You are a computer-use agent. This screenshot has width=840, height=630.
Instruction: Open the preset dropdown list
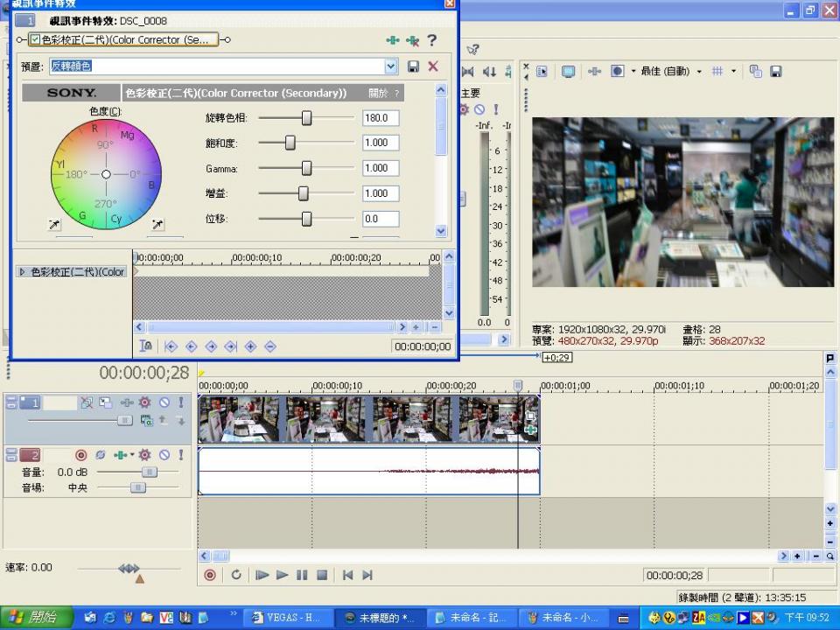point(391,66)
